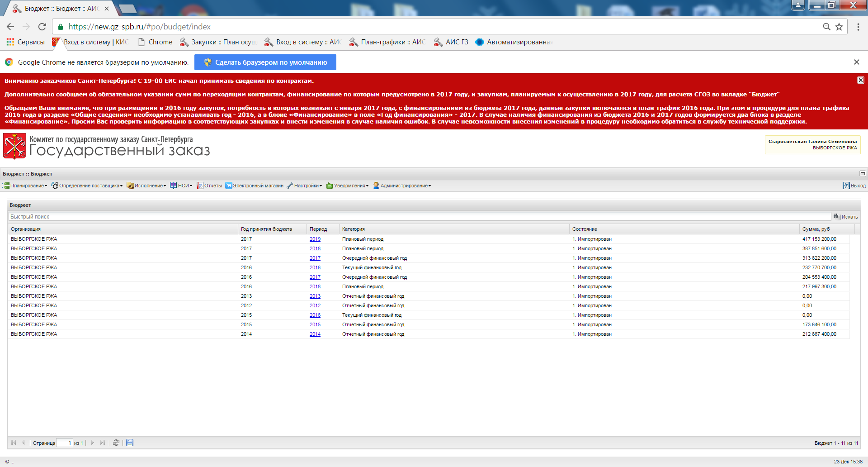
Task: Open the Вход в систему :: АИС bookmark
Action: pyautogui.click(x=303, y=42)
